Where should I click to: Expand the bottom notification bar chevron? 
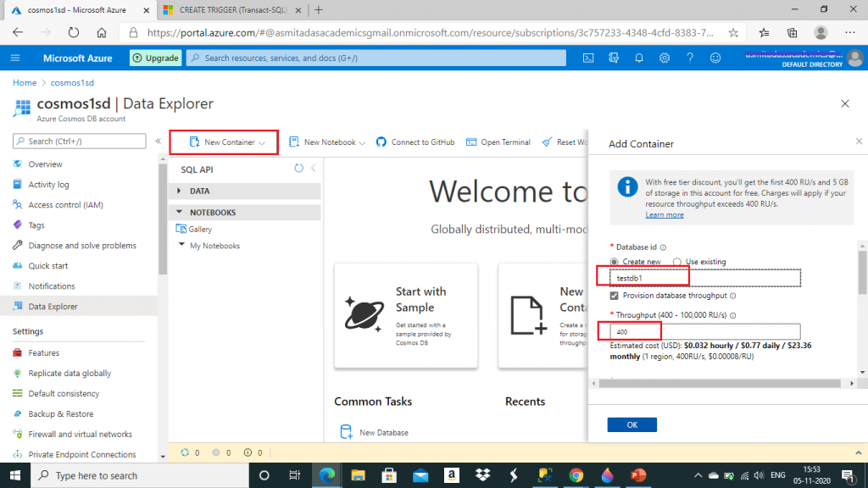click(858, 452)
